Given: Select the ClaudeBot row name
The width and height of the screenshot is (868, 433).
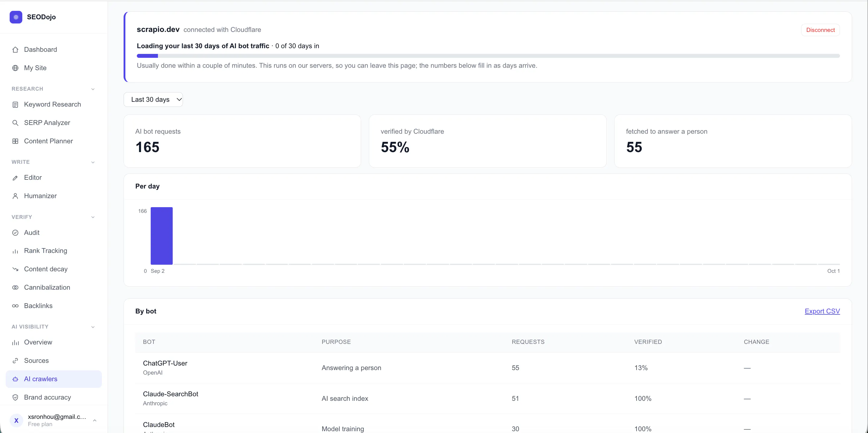Looking at the screenshot, I should coord(159,425).
